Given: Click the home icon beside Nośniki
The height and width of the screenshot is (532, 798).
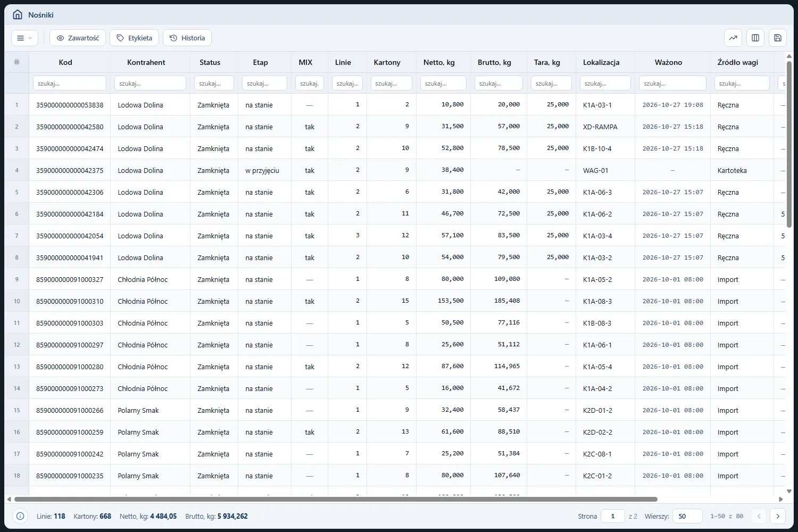Looking at the screenshot, I should click(x=18, y=15).
